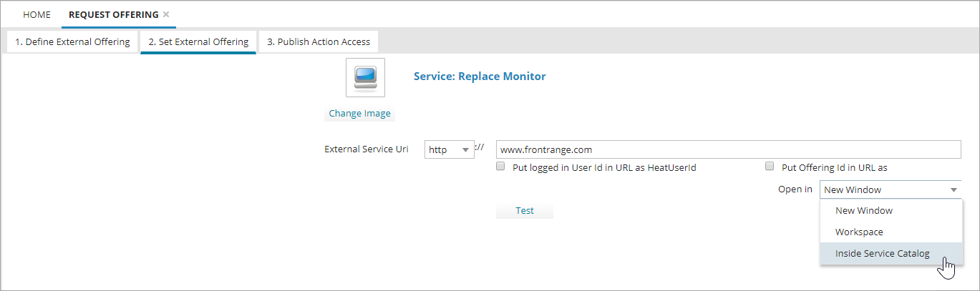
Task: Click the 2. Set External Offering tab
Action: [198, 42]
